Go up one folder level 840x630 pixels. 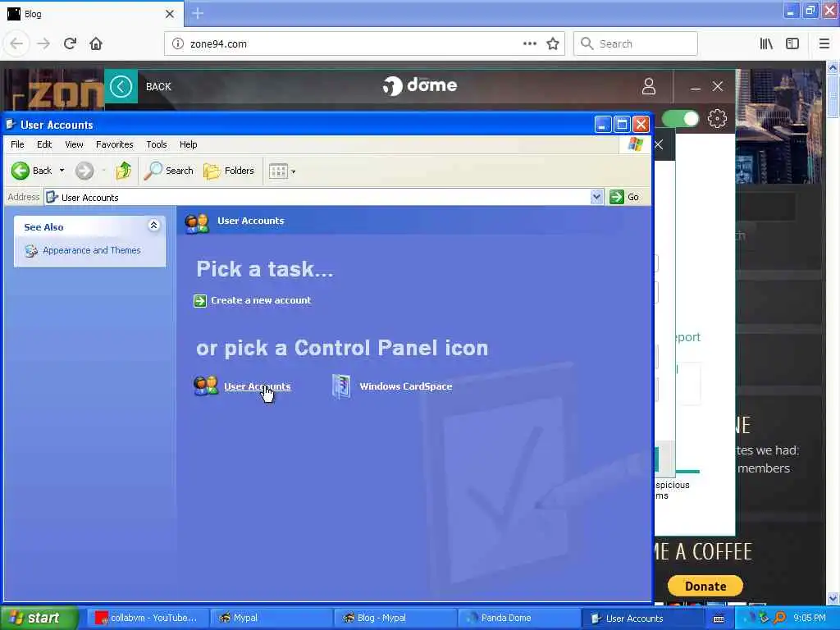(x=124, y=171)
